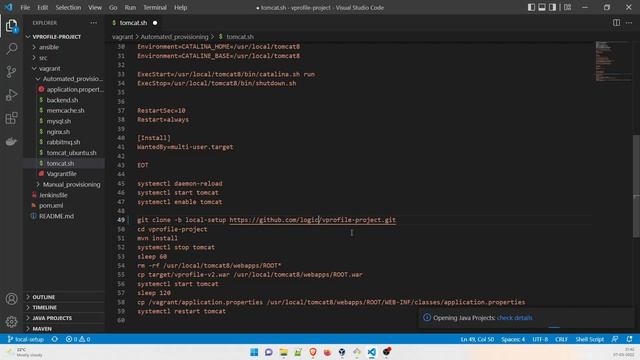Screen dimensions: 640x360
Task: Expand the OUTLINE section
Action: [x=44, y=297]
